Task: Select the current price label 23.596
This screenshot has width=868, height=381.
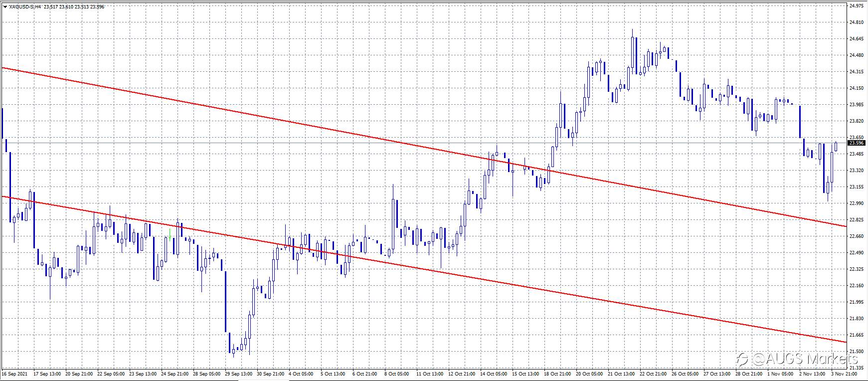Action: pyautogui.click(x=857, y=143)
